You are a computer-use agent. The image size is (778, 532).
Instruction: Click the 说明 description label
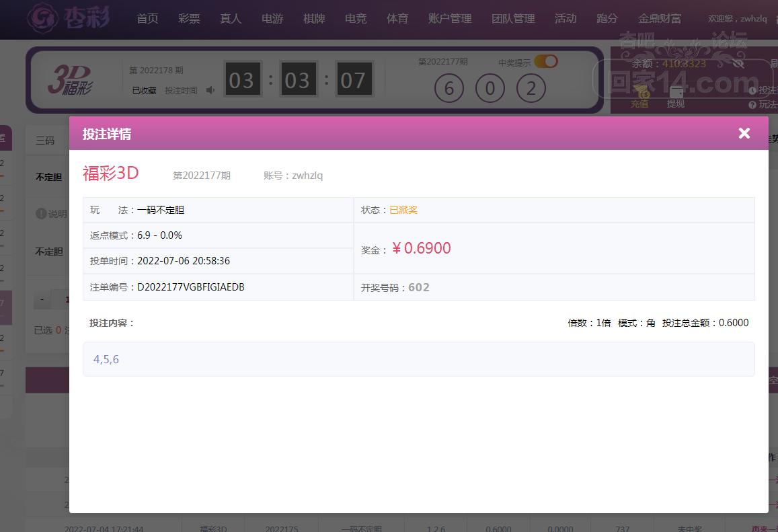[x=58, y=214]
